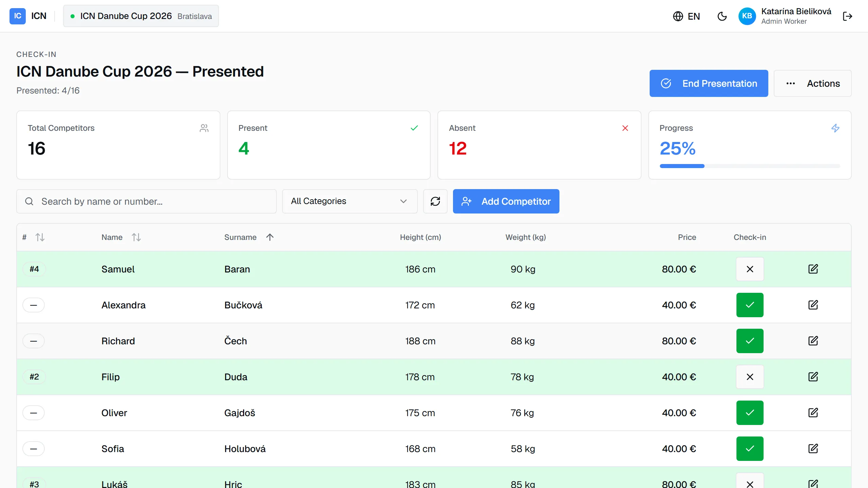Screen dimensions: 868x488
Task: Click Oliver's empty number badge
Action: pyautogui.click(x=34, y=413)
